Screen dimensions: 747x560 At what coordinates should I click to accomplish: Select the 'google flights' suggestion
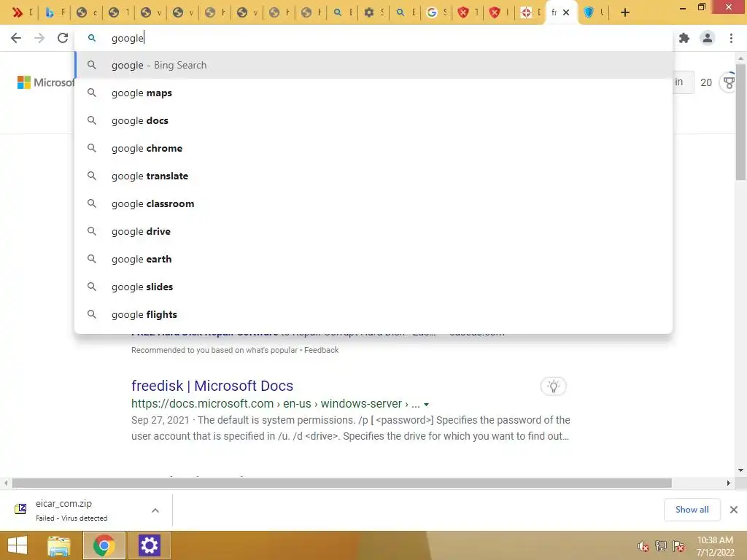coord(374,314)
